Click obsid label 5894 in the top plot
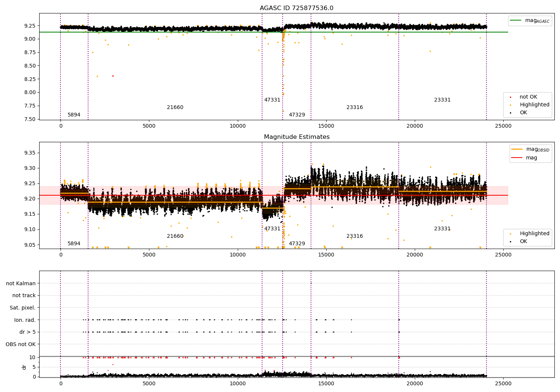 click(x=74, y=115)
